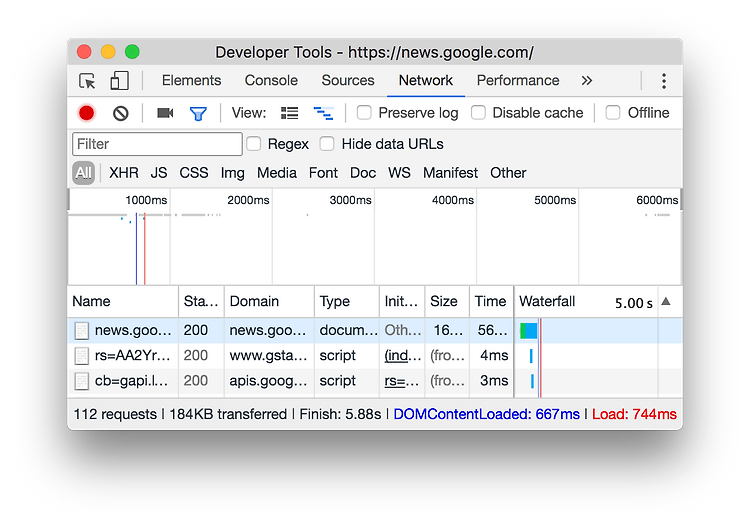This screenshot has width=750, height=526.
Task: Click the file icon for rs=AA2Yr... row
Action: tap(82, 356)
